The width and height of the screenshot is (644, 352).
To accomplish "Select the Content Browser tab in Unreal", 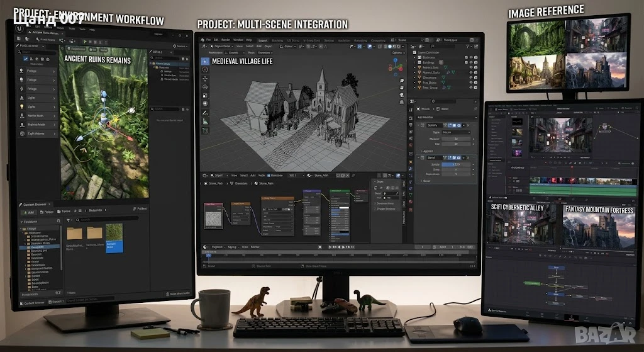I will tap(35, 205).
